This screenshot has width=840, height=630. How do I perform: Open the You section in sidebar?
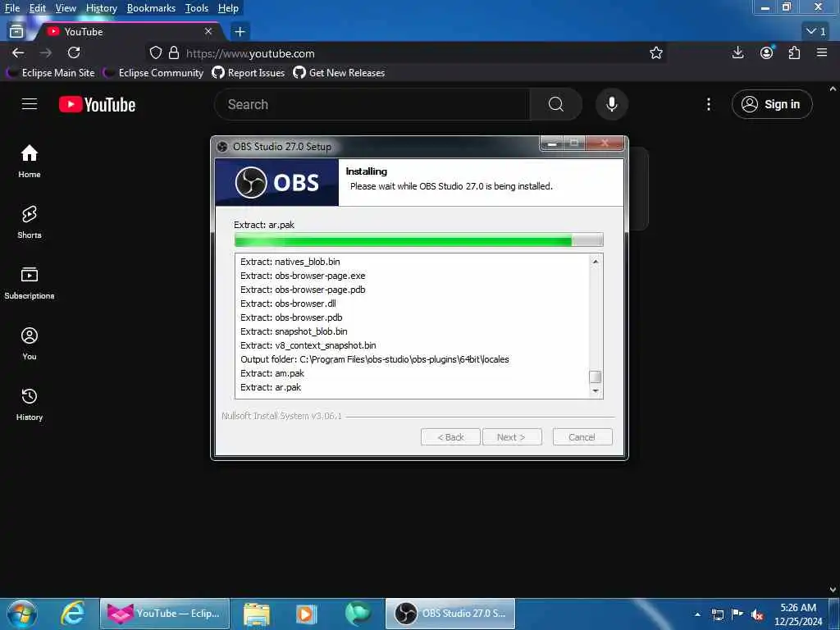[x=30, y=344]
